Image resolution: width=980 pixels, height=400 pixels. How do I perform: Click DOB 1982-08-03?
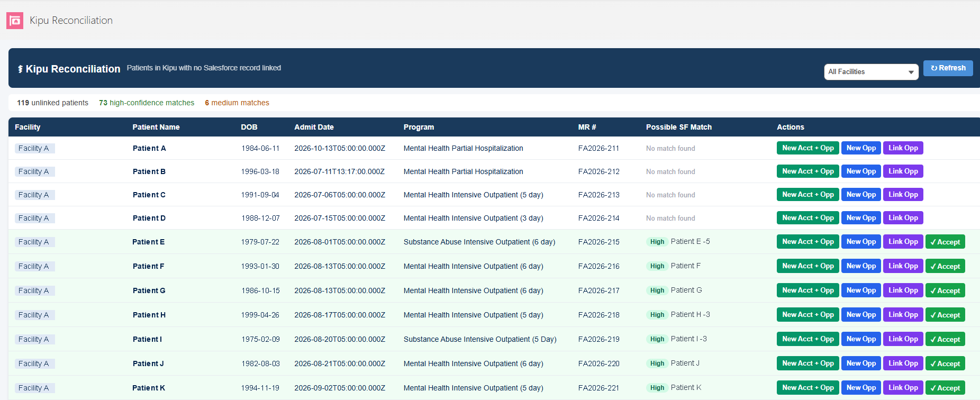click(260, 363)
